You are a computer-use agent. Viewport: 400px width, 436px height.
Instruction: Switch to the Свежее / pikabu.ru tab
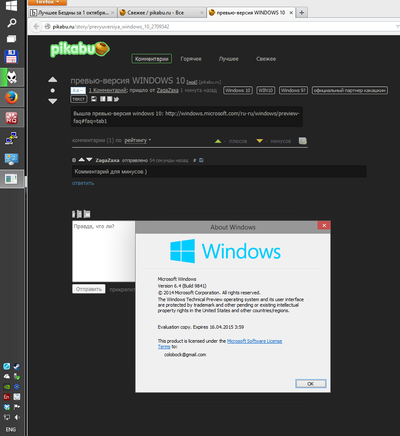coord(162,13)
